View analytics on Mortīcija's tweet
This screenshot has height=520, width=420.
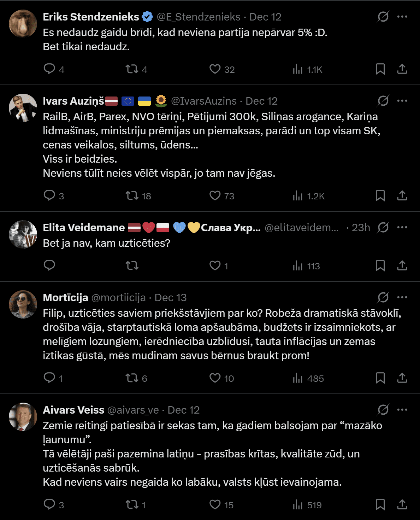[x=298, y=378]
